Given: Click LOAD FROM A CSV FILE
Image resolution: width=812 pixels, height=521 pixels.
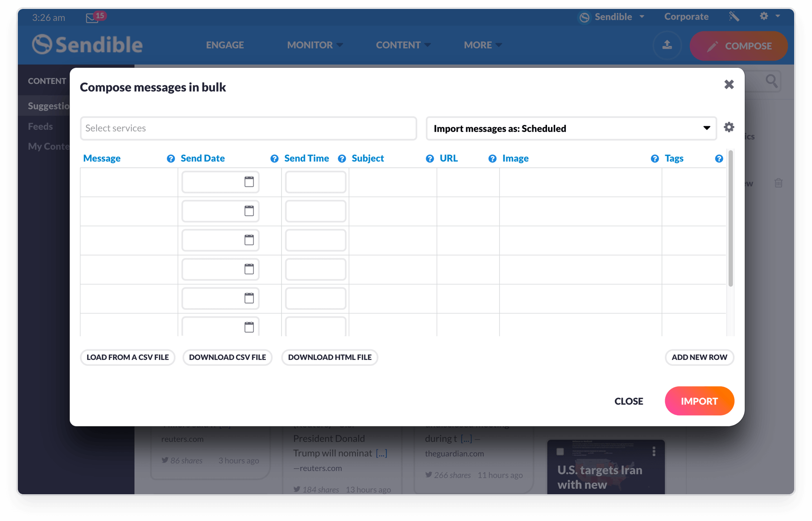Looking at the screenshot, I should coord(128,357).
